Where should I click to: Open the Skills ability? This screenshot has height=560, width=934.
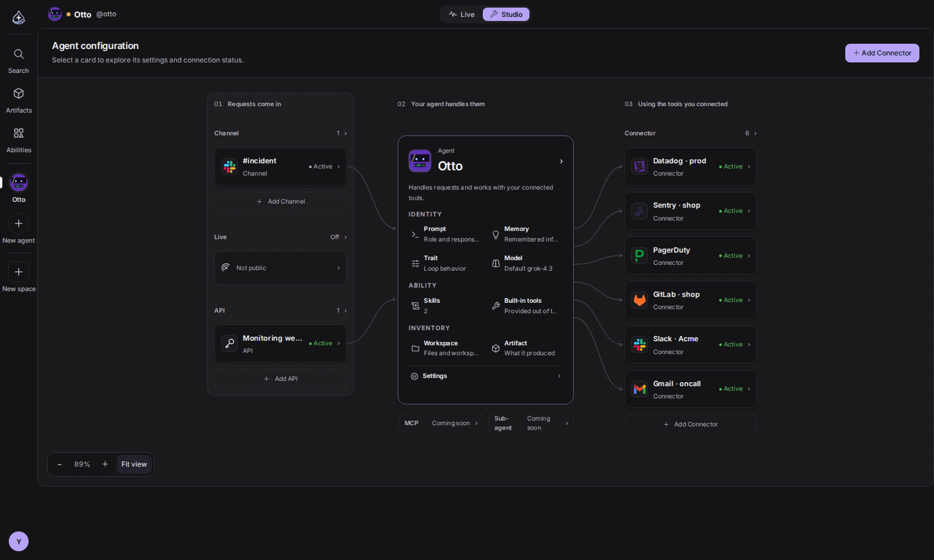point(446,306)
